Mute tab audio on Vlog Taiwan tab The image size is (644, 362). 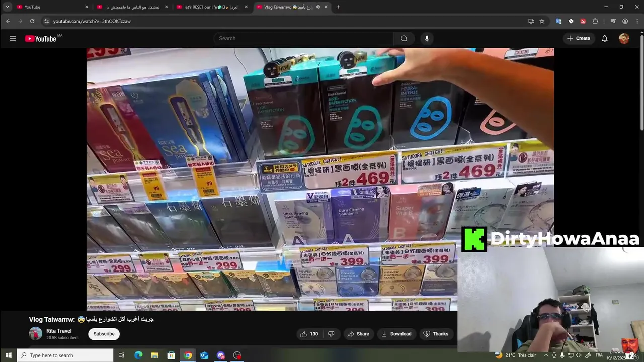coord(317,7)
